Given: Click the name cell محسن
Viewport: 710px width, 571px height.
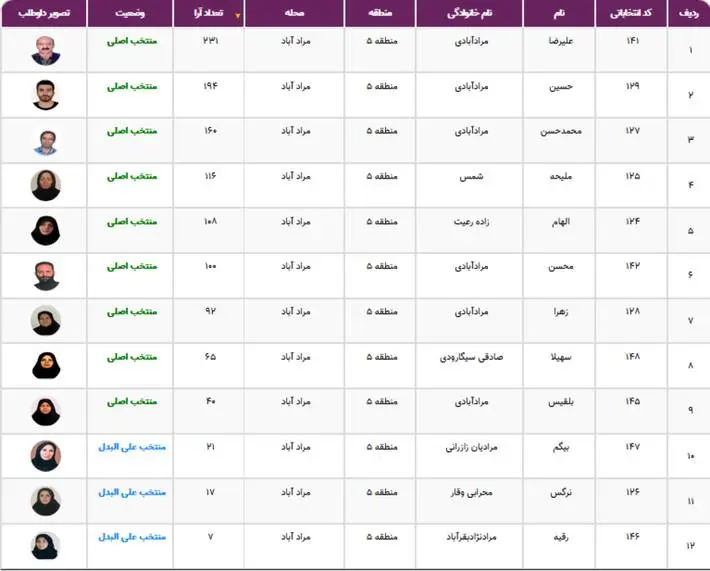Looking at the screenshot, I should (x=561, y=267).
